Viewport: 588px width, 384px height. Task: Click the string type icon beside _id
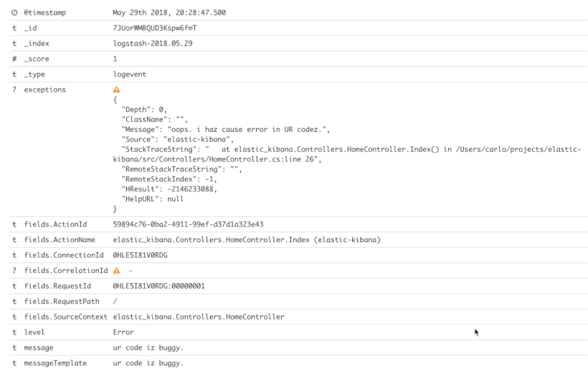coord(14,28)
